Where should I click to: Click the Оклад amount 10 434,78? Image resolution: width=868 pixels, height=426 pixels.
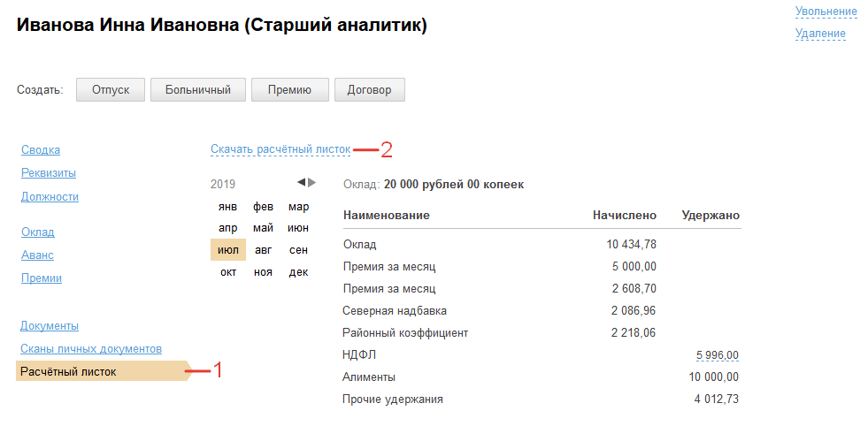coord(631,245)
